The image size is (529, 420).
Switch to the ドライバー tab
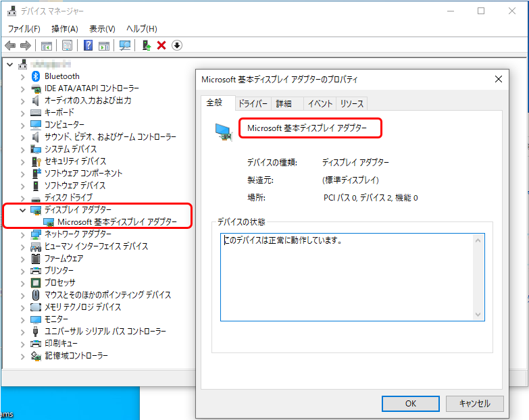click(253, 104)
